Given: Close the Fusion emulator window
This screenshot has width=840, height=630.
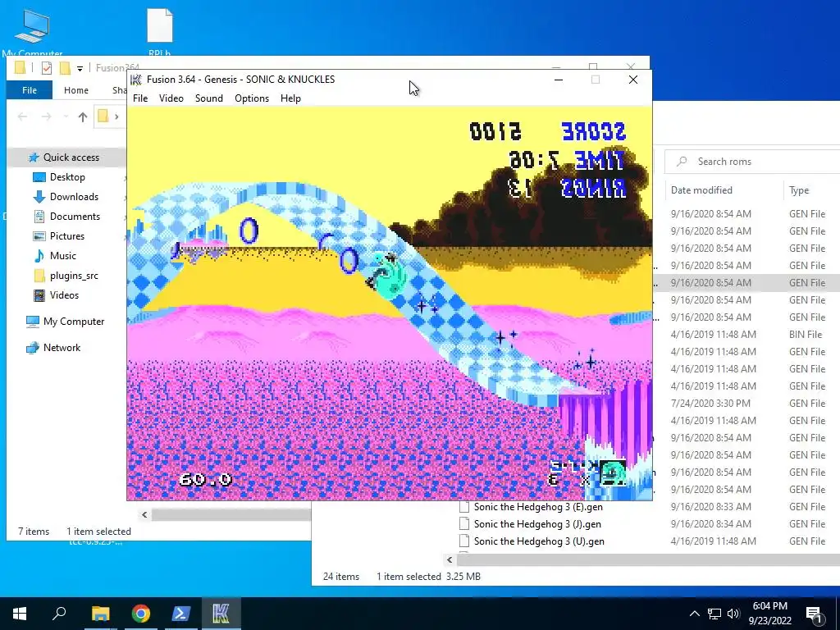Looking at the screenshot, I should pyautogui.click(x=632, y=80).
